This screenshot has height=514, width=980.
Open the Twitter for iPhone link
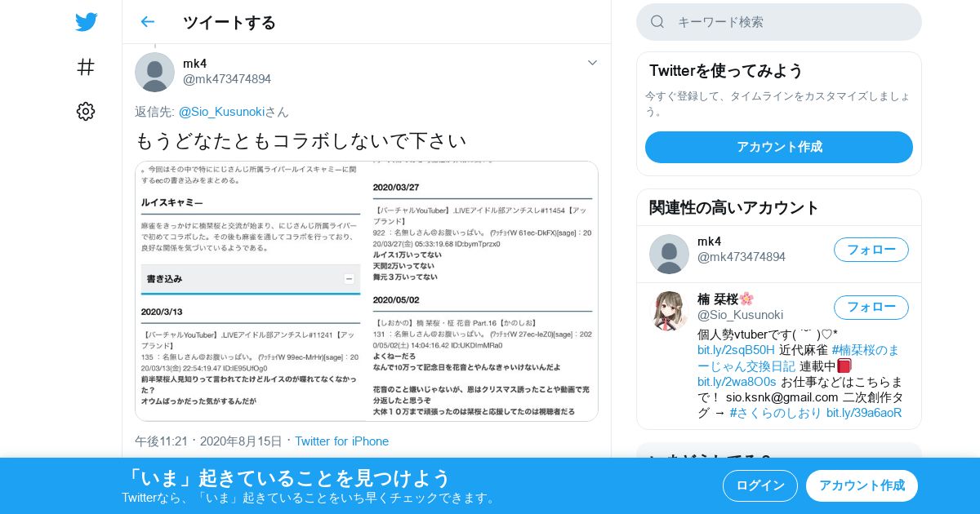(341, 441)
